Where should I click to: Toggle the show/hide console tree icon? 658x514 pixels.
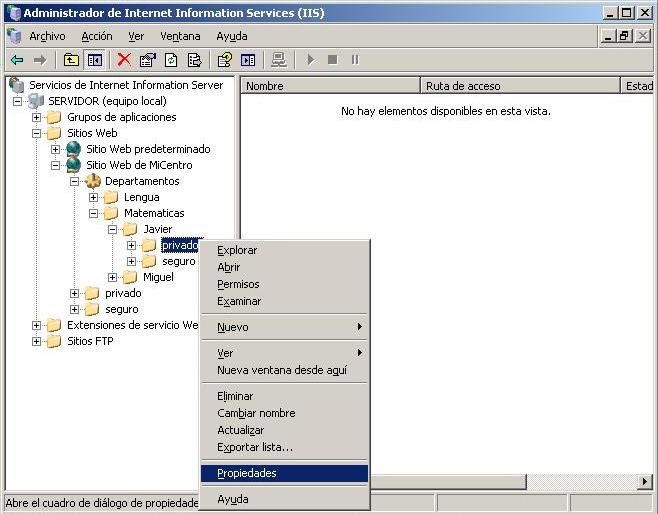[95, 60]
